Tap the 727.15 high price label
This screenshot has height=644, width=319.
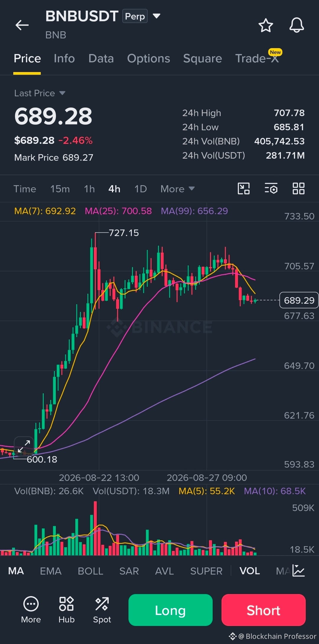pos(124,233)
